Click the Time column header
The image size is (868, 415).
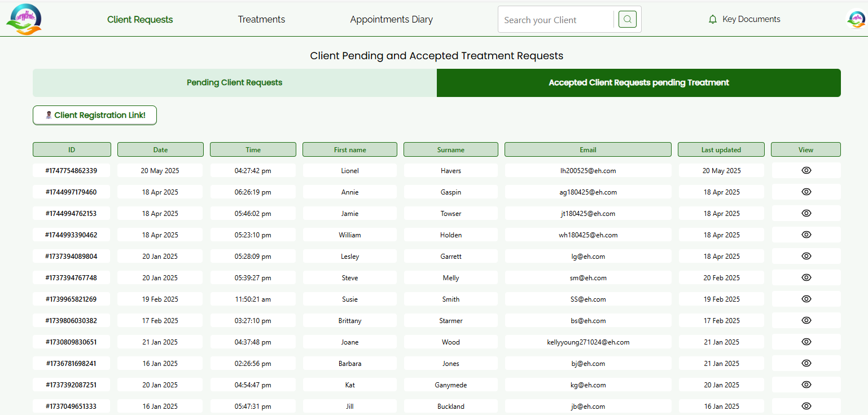pos(253,149)
